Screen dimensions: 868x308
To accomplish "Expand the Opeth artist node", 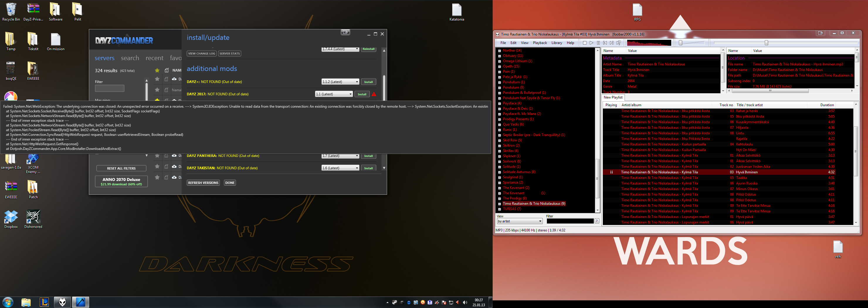I will click(x=499, y=66).
